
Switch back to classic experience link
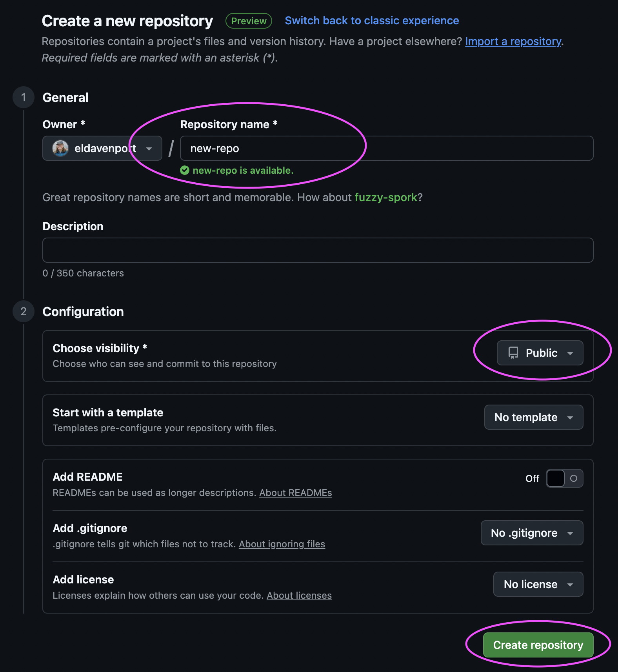[372, 20]
